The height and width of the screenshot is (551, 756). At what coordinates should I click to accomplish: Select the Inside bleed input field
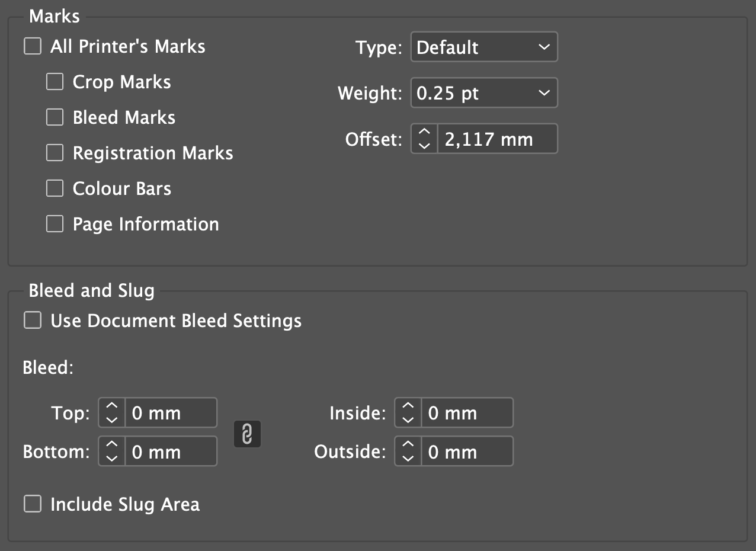click(467, 413)
